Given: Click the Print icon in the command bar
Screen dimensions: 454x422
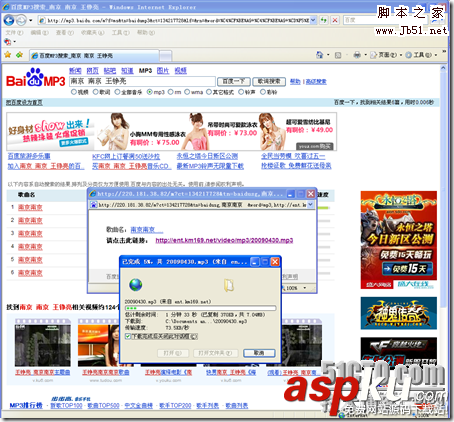Looking at the screenshot, I should click(x=357, y=55).
